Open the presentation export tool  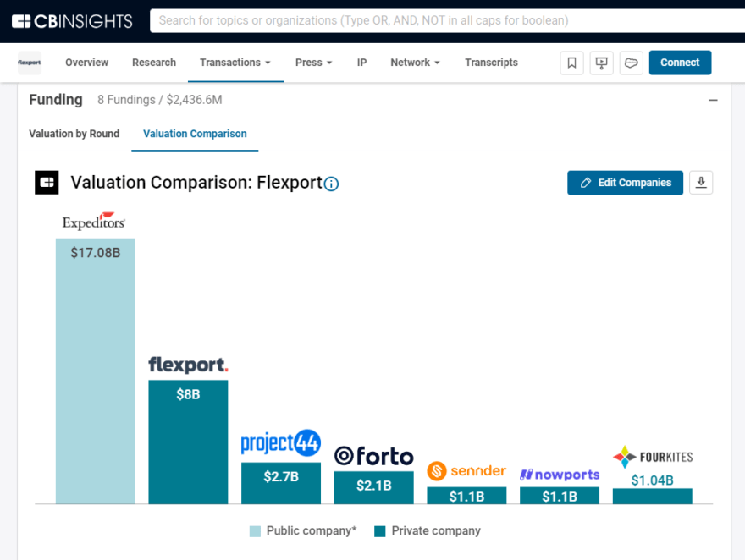[601, 63]
